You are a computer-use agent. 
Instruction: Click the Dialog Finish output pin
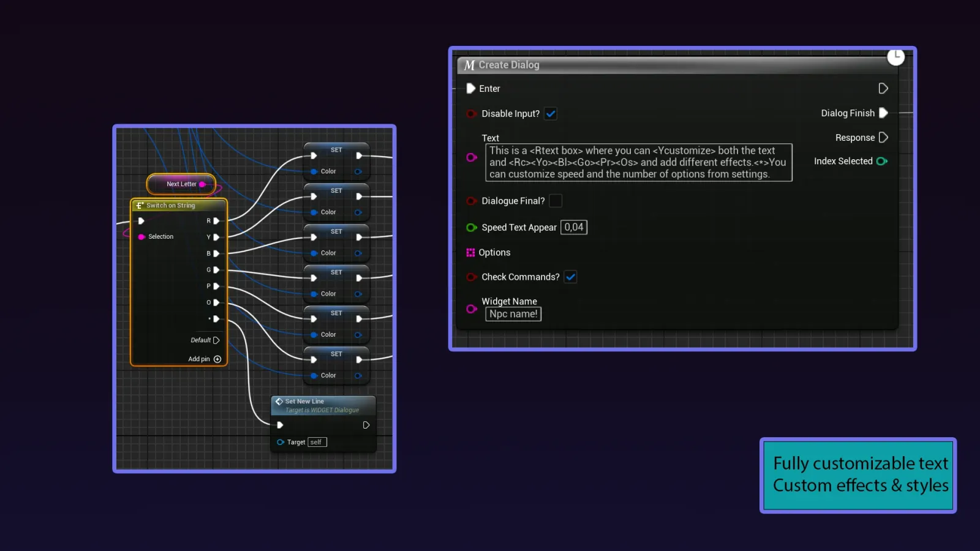[883, 113]
